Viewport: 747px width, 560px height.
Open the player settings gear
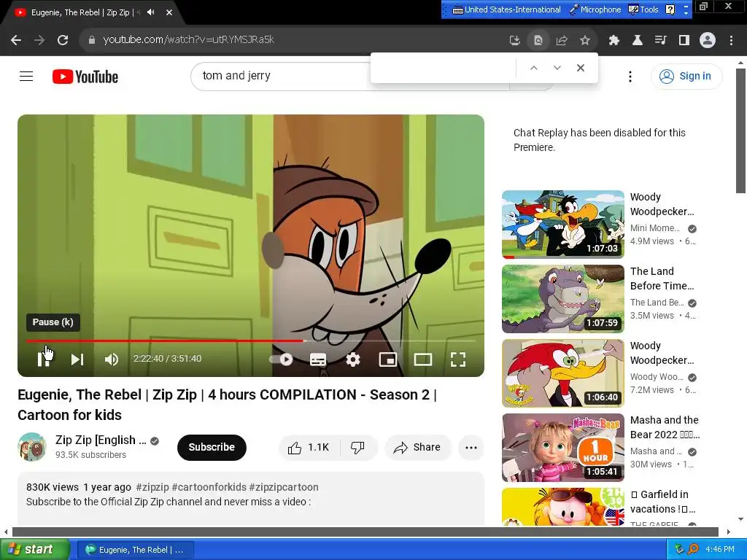click(353, 359)
